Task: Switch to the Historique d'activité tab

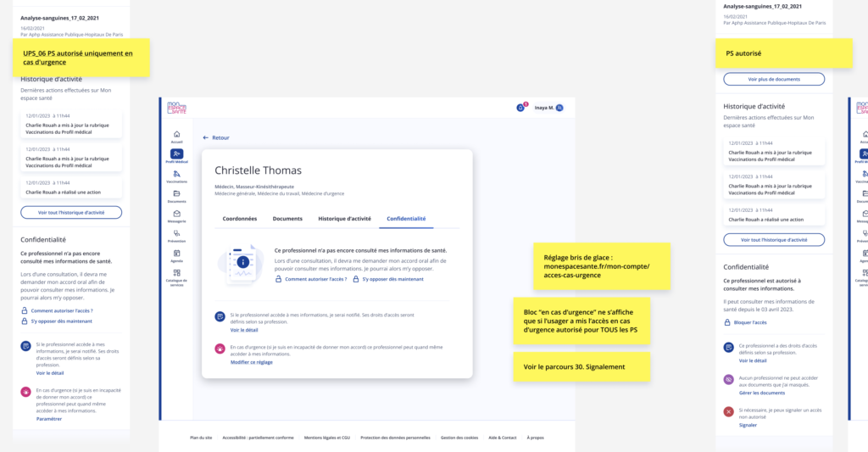Action: [x=344, y=219]
